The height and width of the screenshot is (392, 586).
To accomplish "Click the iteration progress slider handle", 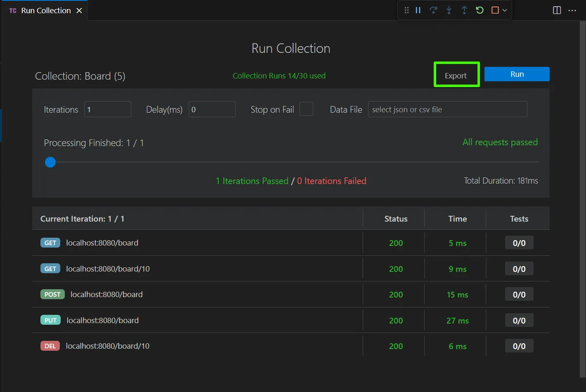I will click(50, 162).
